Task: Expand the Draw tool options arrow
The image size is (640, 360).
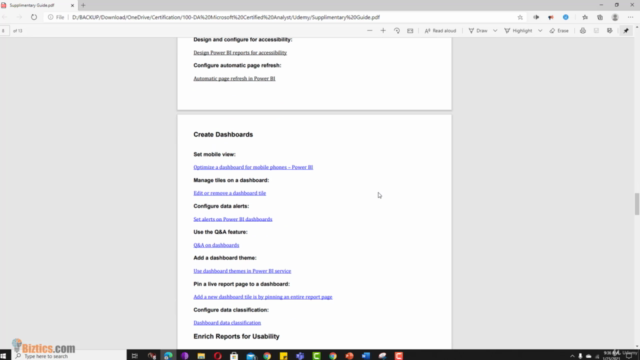Action: (x=495, y=31)
